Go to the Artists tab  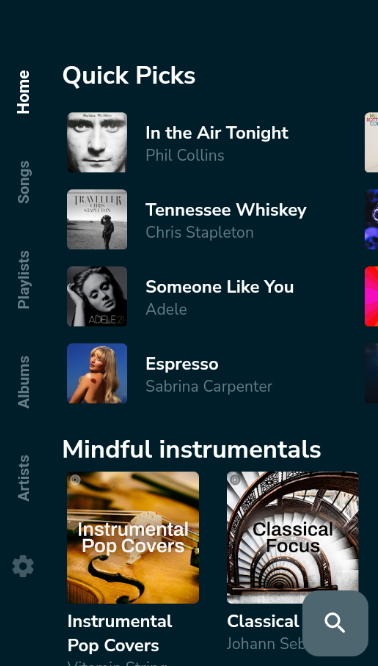point(23,478)
